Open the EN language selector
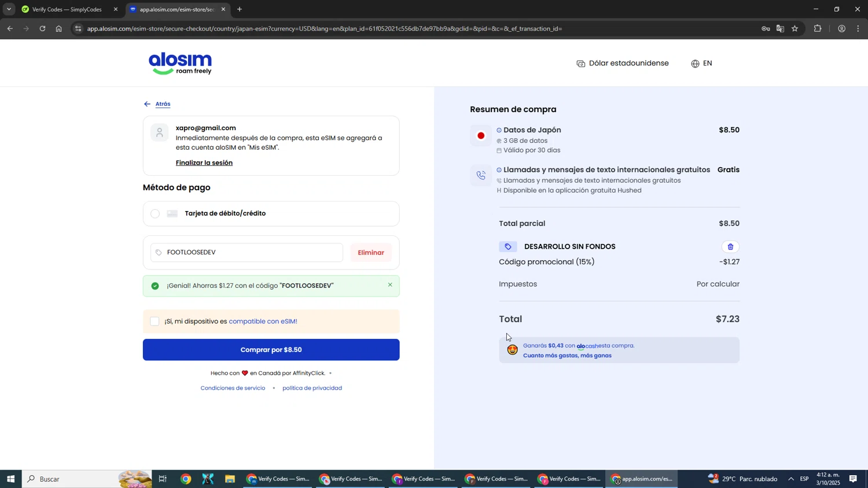 701,64
